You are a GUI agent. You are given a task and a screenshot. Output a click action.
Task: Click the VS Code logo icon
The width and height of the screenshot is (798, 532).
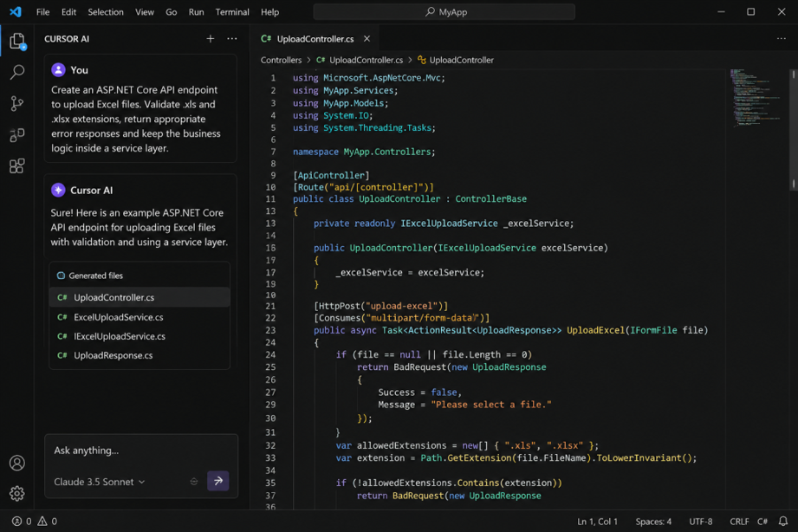[x=16, y=12]
